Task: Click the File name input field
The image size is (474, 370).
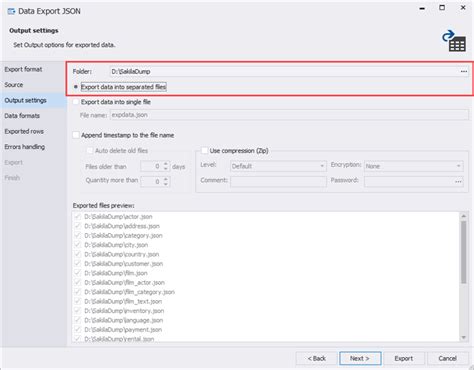Action: click(x=289, y=115)
